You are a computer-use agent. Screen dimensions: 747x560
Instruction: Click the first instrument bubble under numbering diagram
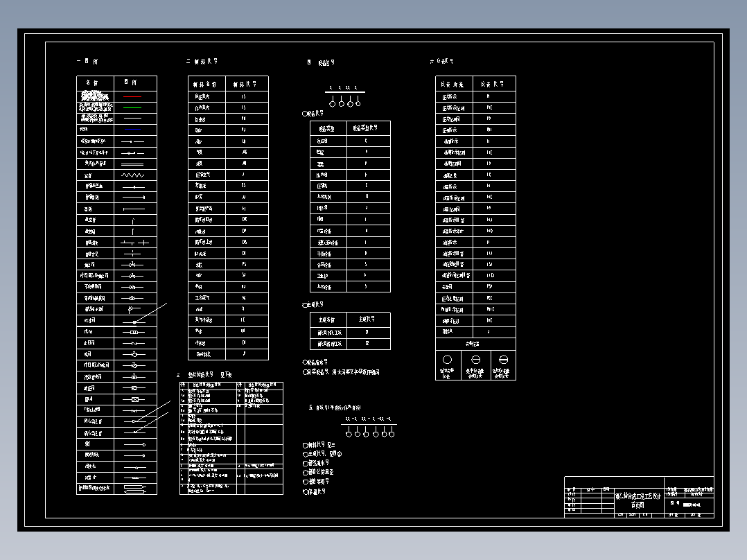coord(333,103)
